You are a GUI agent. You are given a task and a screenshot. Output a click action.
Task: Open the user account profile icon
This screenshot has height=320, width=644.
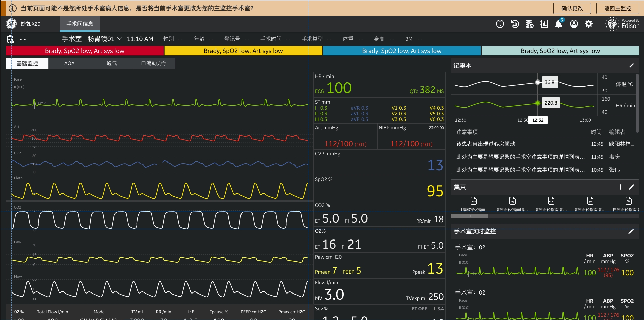coord(574,24)
